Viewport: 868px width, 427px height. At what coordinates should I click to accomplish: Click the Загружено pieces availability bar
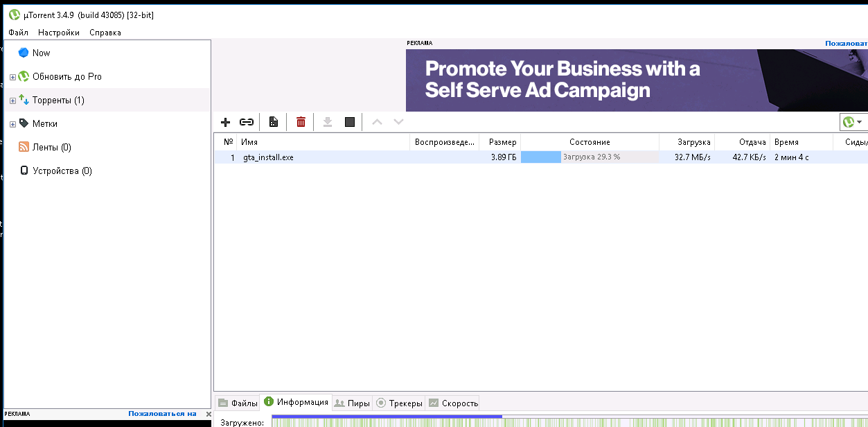[x=569, y=421]
